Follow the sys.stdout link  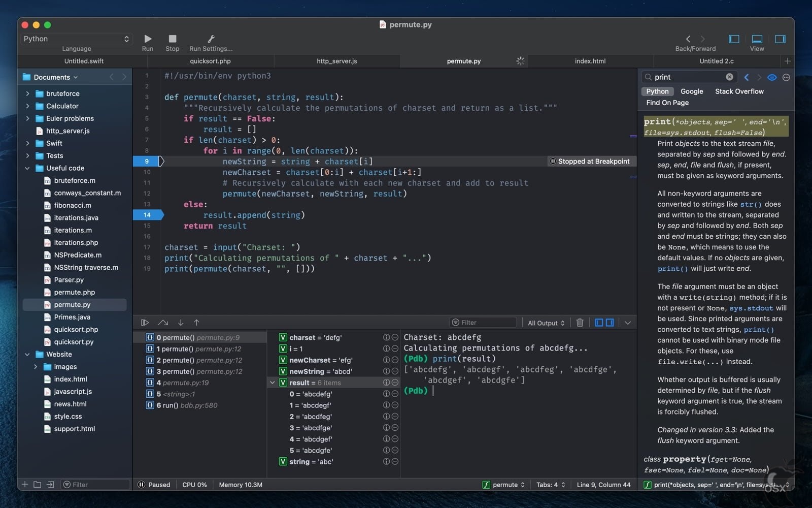[x=751, y=308]
